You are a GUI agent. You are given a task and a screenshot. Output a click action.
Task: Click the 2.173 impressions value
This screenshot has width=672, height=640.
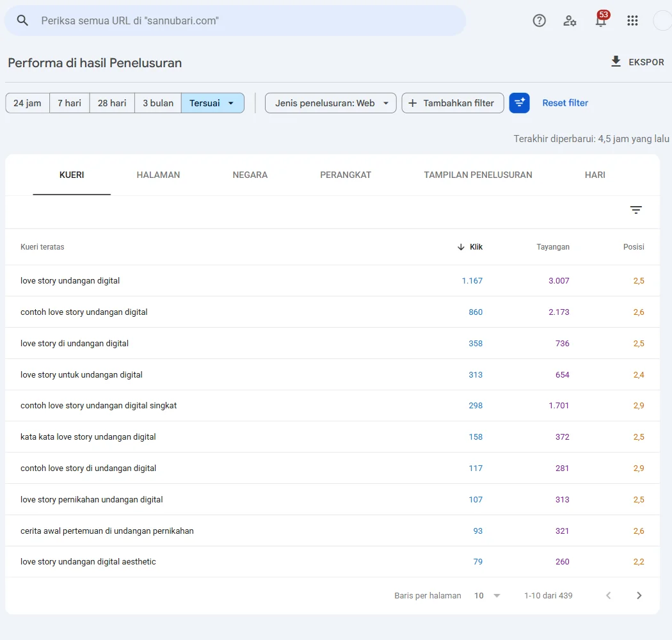tap(559, 312)
